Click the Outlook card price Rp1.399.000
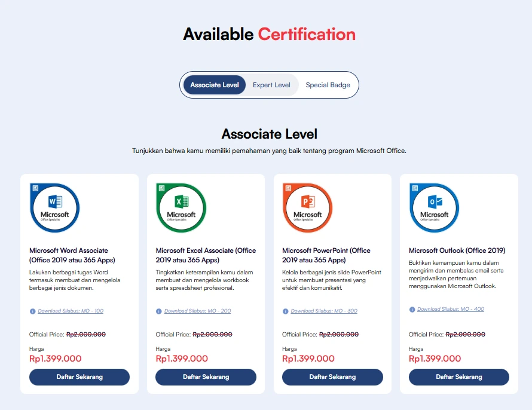This screenshot has height=410, width=532. click(x=435, y=359)
